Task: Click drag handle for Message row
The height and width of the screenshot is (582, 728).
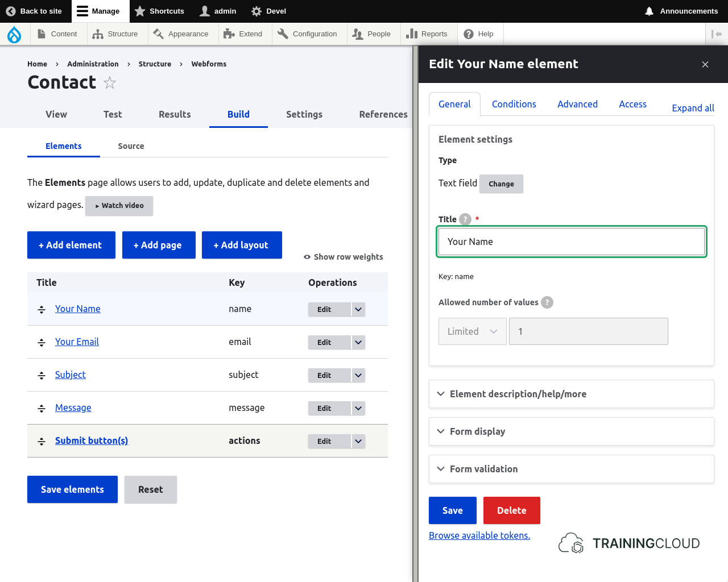Action: tap(42, 408)
